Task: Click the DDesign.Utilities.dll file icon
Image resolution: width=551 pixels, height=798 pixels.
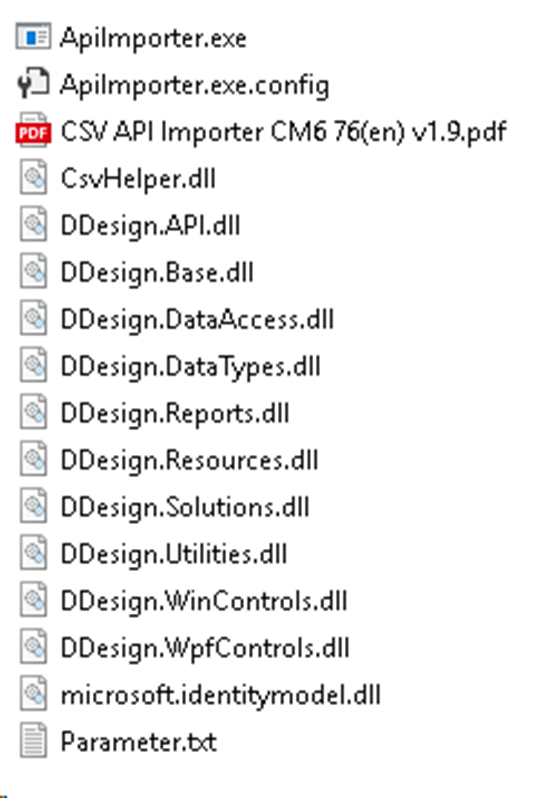Action: click(x=34, y=553)
